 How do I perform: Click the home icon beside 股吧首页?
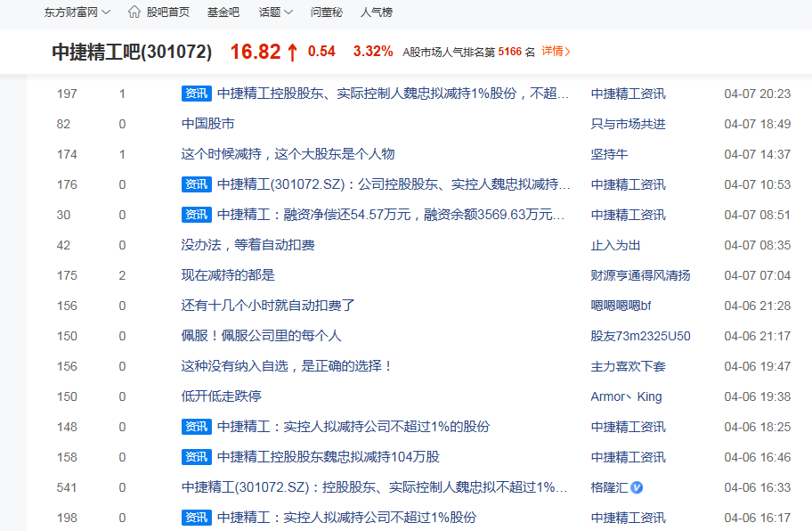tap(134, 12)
